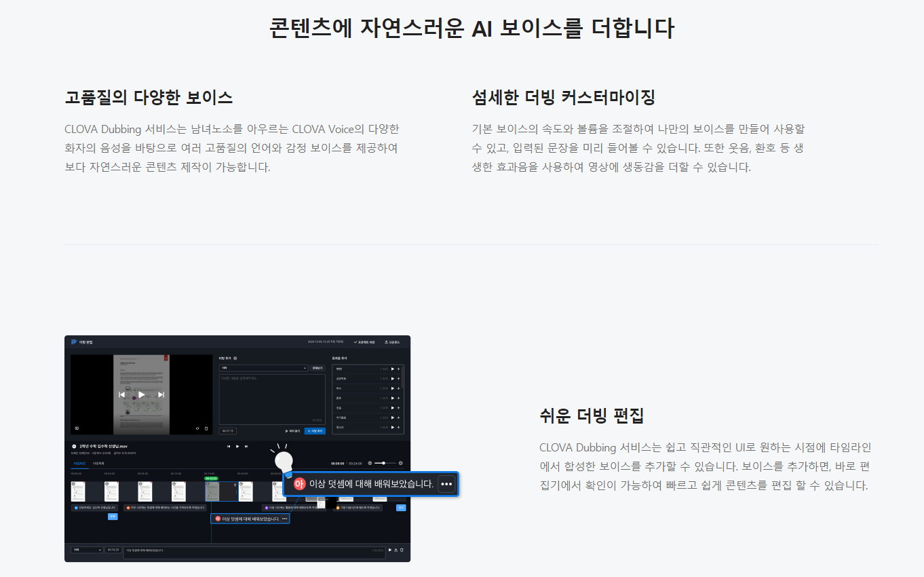924x577 pixels.
Task: Collapse the project title chevron icon
Action: 74,446
